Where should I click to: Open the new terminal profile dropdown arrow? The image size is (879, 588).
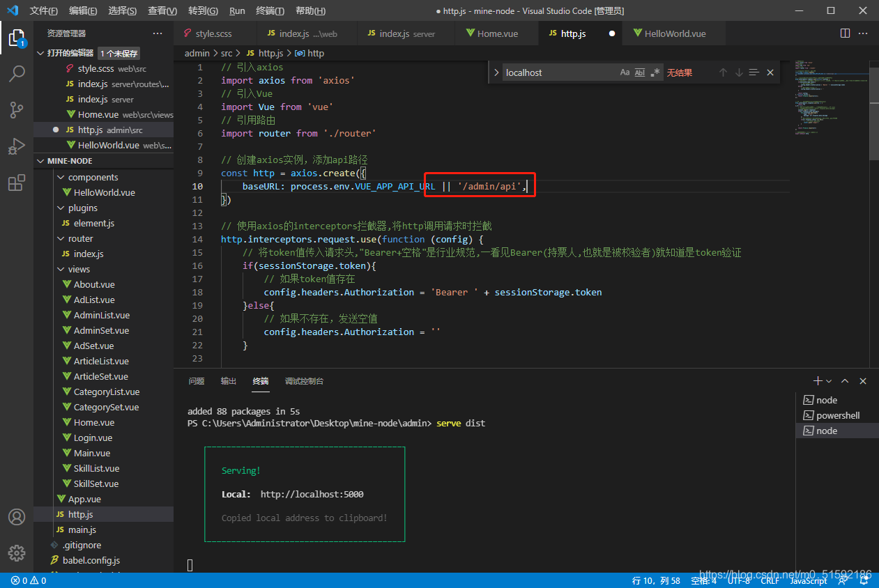click(829, 381)
